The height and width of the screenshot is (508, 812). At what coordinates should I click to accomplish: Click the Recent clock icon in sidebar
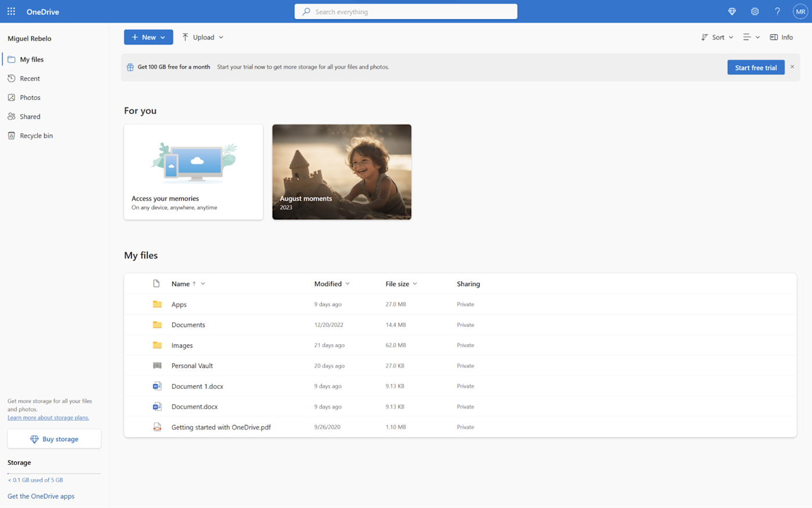pos(12,78)
